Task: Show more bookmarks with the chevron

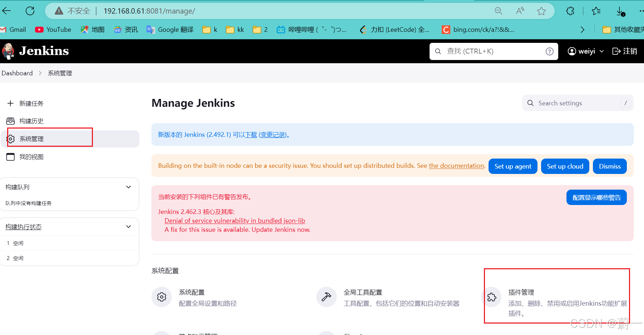Action: tap(583, 30)
